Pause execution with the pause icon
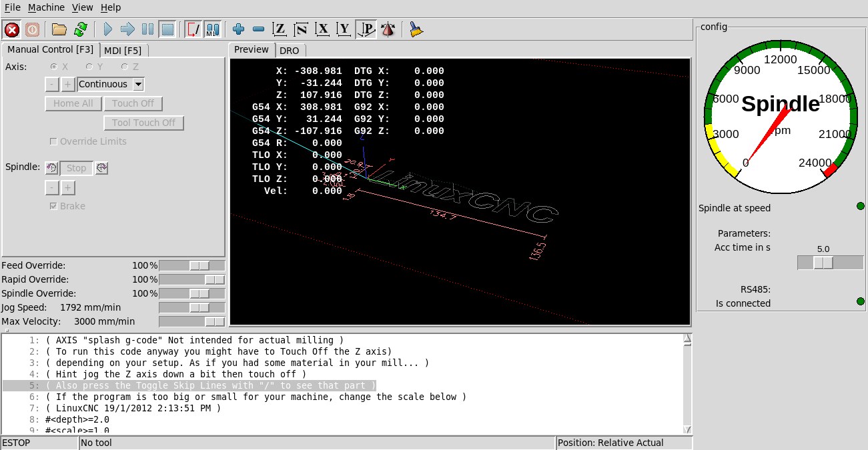 [148, 29]
